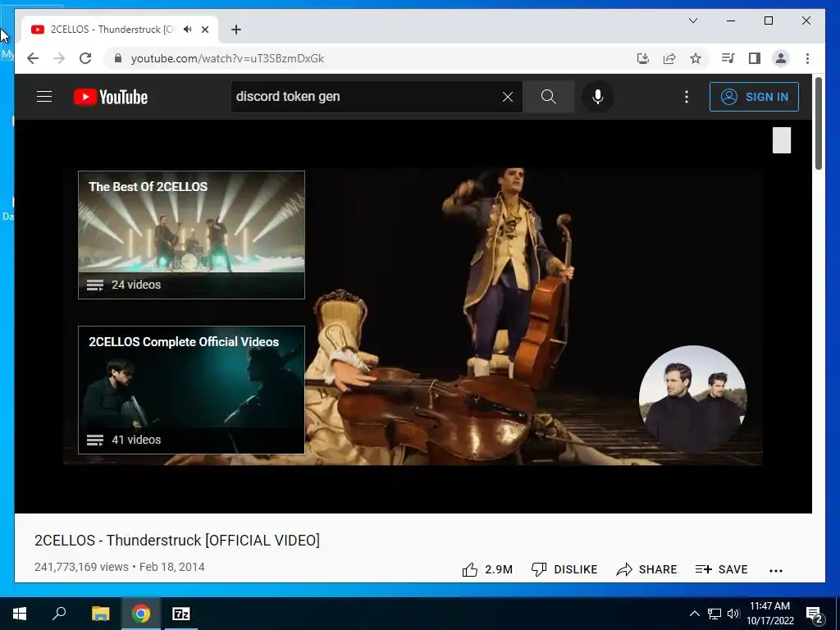The image size is (840, 630).
Task: Click the SHARE button
Action: pos(646,569)
